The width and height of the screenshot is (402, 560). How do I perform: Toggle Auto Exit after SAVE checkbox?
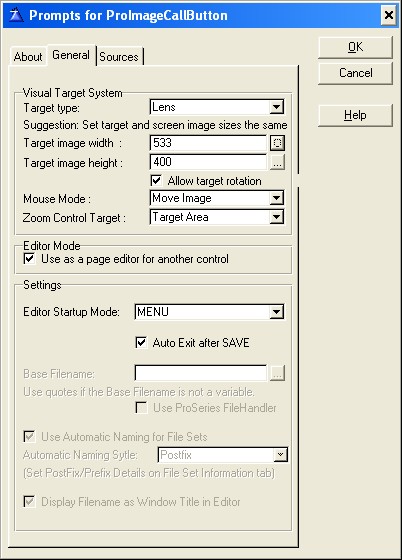pos(141,342)
